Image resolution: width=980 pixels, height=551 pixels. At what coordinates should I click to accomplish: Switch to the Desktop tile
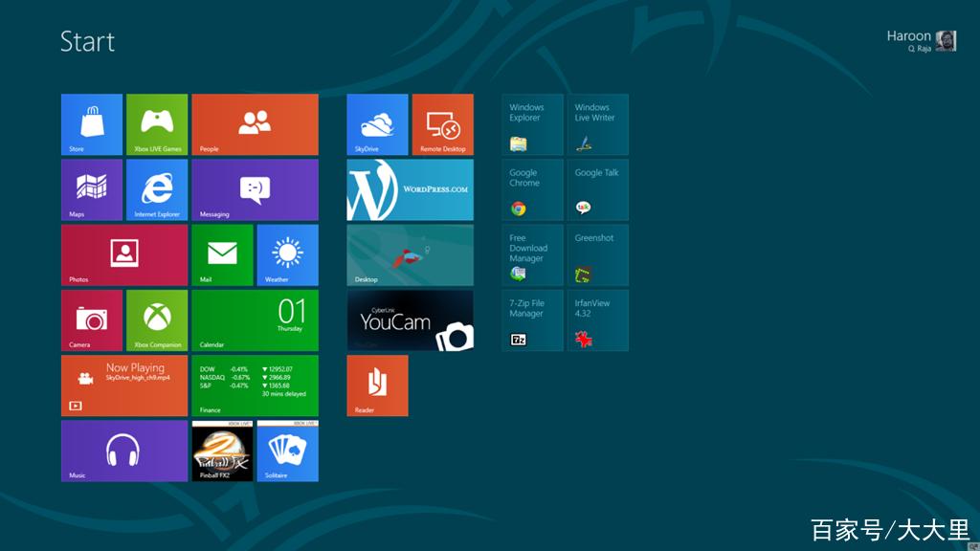(410, 254)
